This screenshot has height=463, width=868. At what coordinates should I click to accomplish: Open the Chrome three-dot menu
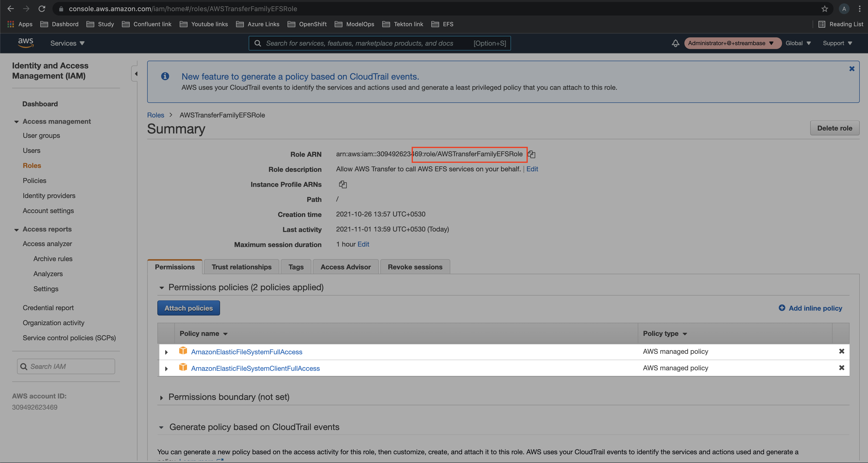pos(859,9)
